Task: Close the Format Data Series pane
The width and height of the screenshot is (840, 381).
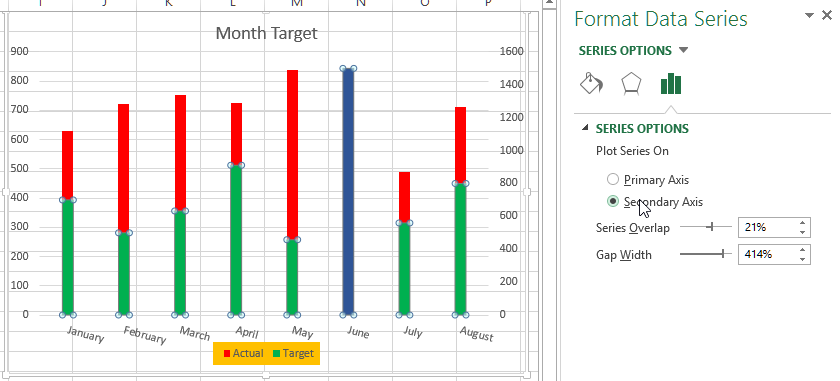Action: click(x=827, y=16)
